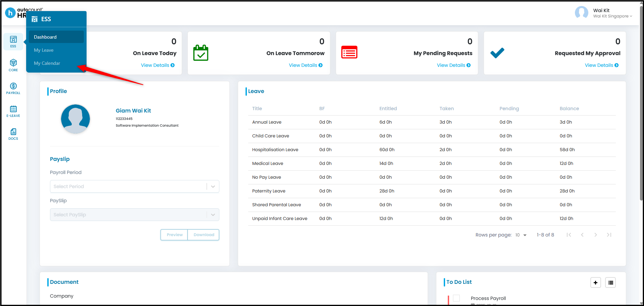Click the red My Pending Requests list icon
Viewport: 644px width, 306px height.
[349, 52]
